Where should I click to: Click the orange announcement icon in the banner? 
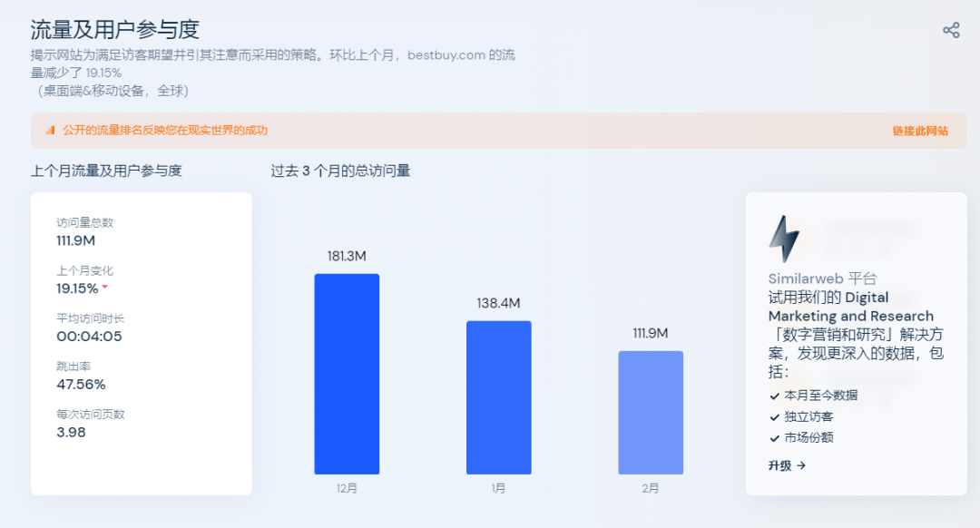pos(51,131)
